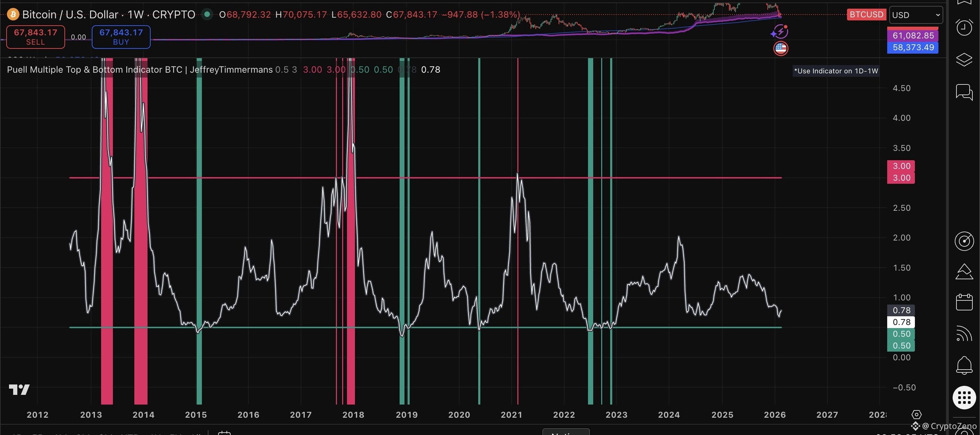Click the Bitcoin / U.S. Dollar symbol title
This screenshot has height=435, width=980.
pyautogui.click(x=70, y=15)
